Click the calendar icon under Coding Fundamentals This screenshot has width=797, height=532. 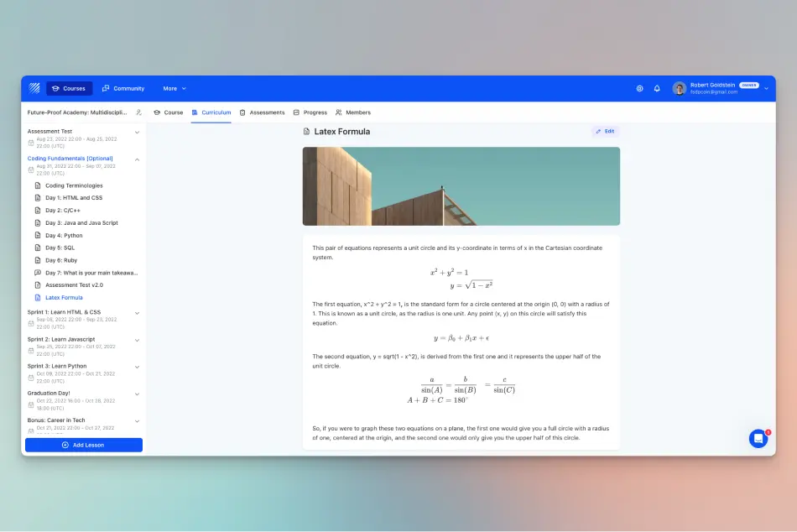[x=31, y=170]
